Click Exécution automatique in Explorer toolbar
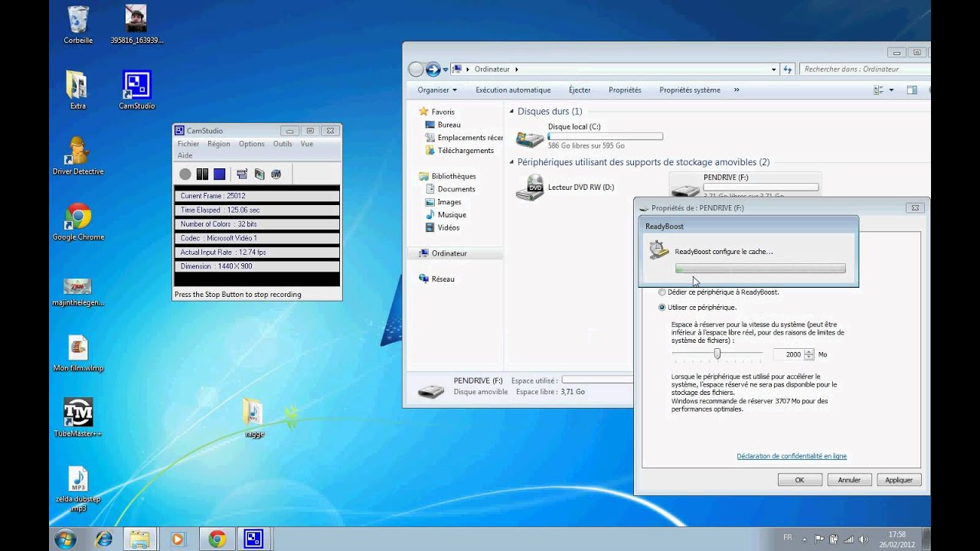 (513, 90)
